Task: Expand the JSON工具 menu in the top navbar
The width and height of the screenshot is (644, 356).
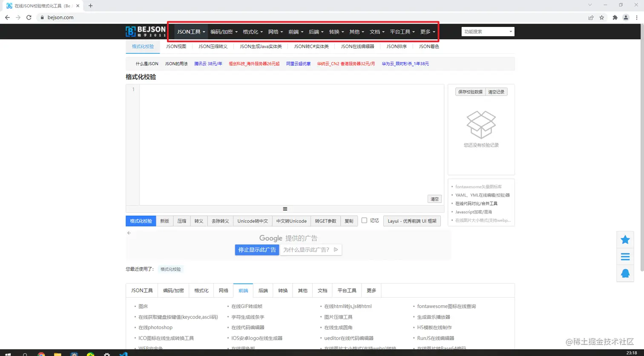Action: click(x=191, y=32)
